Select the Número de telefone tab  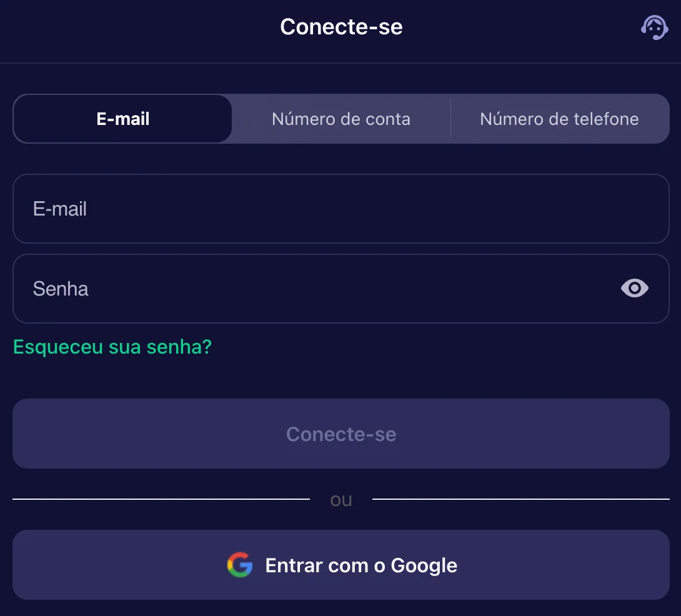tap(559, 119)
